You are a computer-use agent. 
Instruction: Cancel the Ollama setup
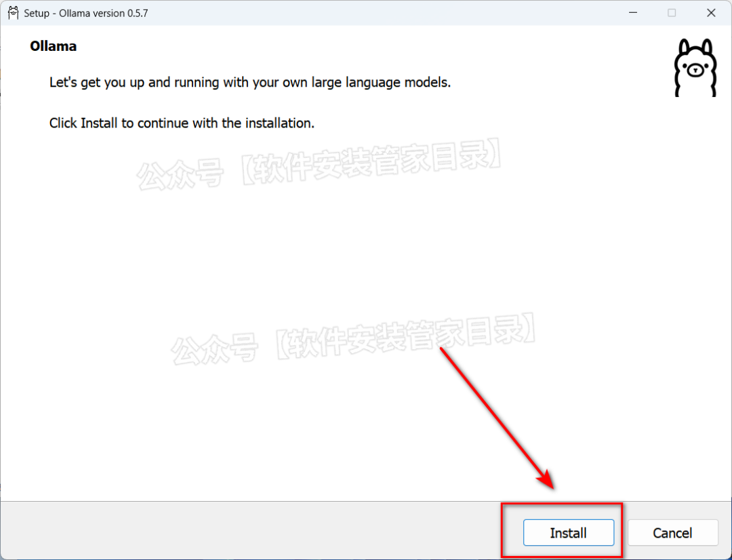tap(672, 532)
